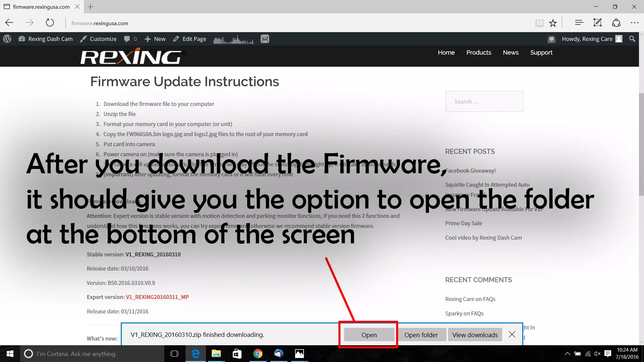Image resolution: width=644 pixels, height=362 pixels.
Task: Open the Windows Start menu
Action: tap(10, 354)
